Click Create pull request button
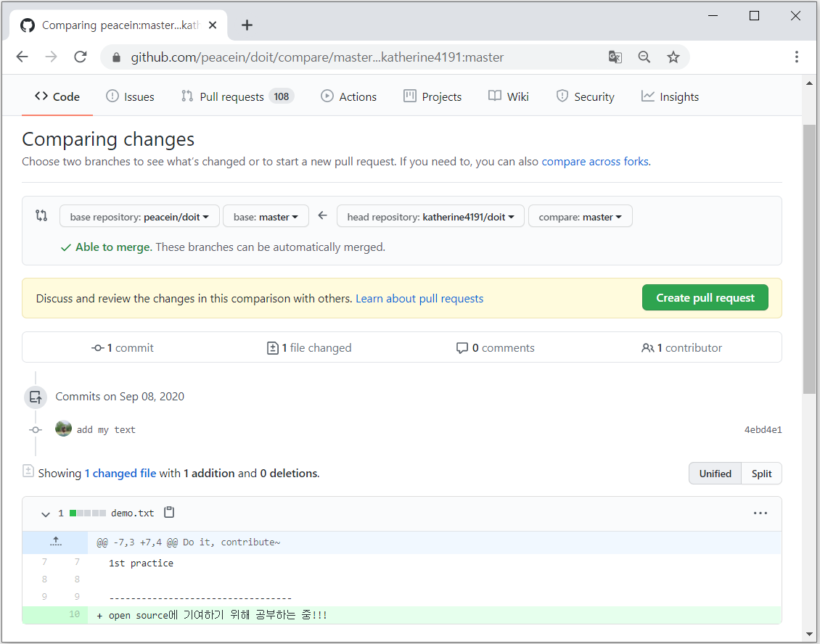Viewport: 820px width, 644px height. 705,297
